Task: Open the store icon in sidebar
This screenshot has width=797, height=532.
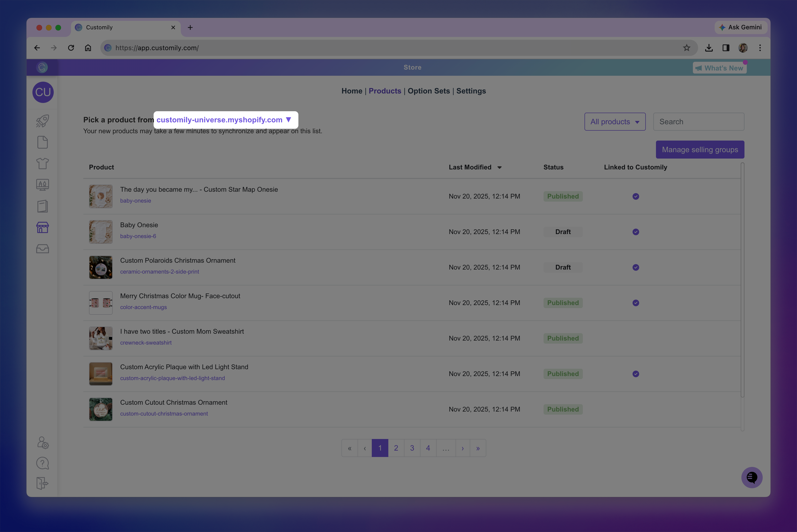Action: [x=43, y=227]
